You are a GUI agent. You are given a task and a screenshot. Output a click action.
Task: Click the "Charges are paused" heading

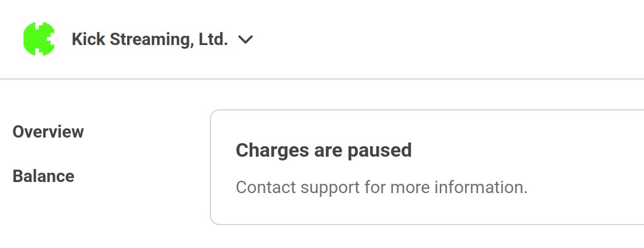pos(323,150)
